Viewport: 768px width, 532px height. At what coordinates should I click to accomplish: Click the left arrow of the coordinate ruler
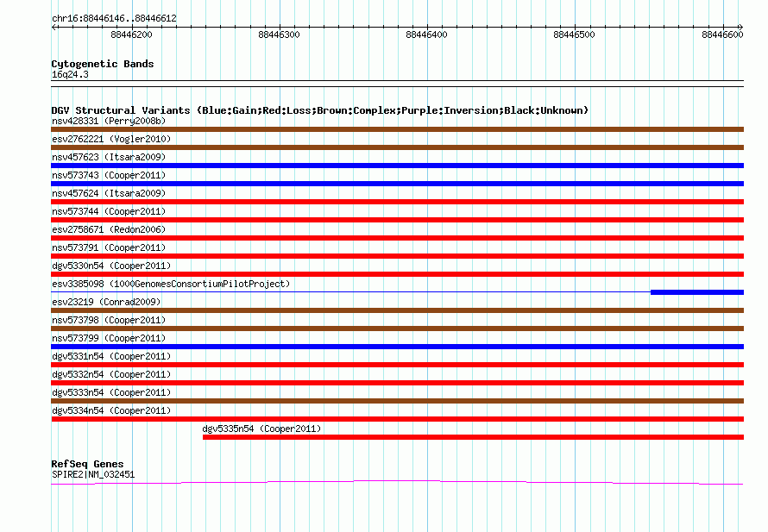(54, 28)
